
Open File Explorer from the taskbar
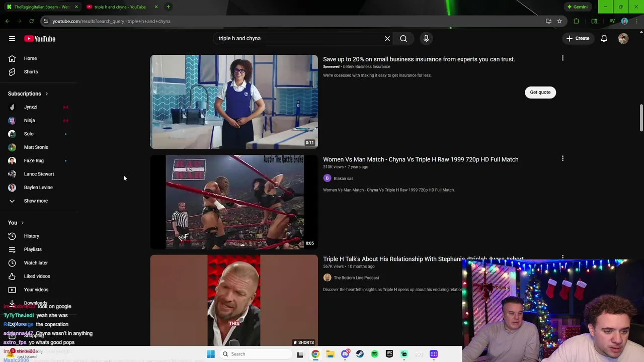click(x=330, y=354)
